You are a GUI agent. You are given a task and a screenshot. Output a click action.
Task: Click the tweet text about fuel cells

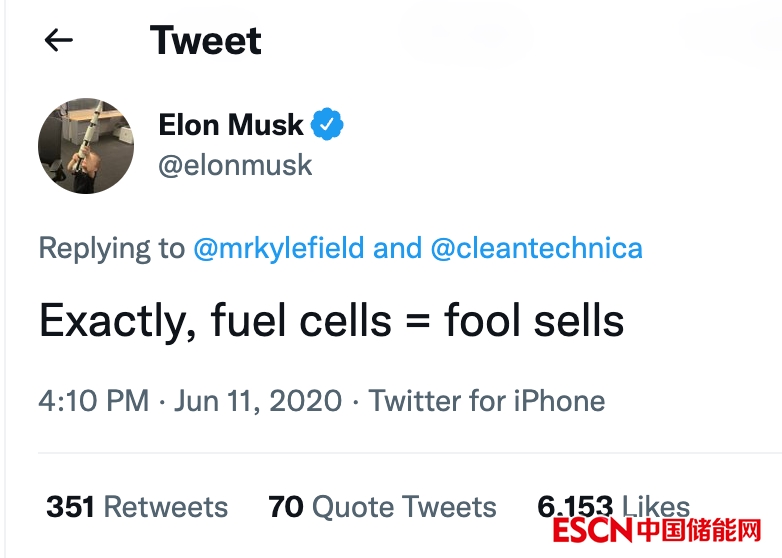tap(331, 321)
